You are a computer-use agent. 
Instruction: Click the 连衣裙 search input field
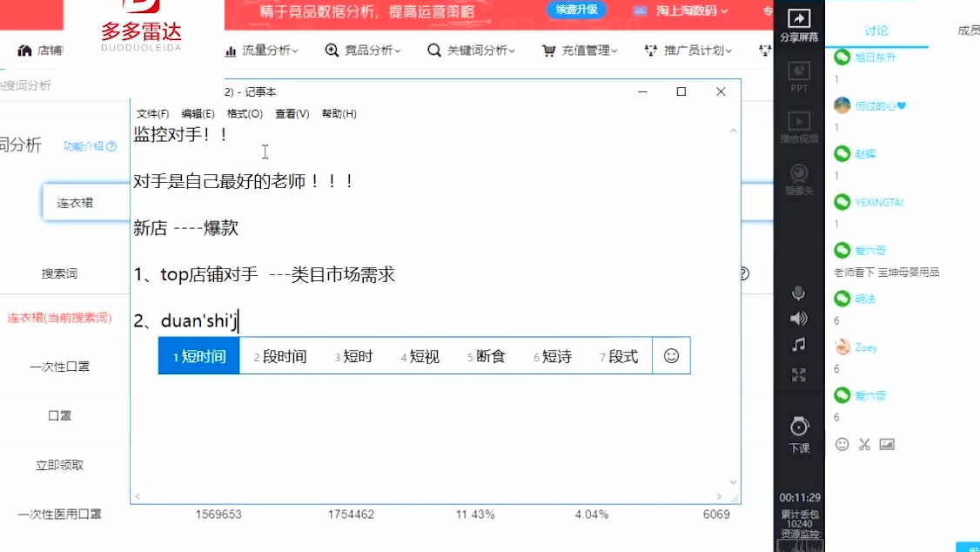pyautogui.click(x=85, y=203)
